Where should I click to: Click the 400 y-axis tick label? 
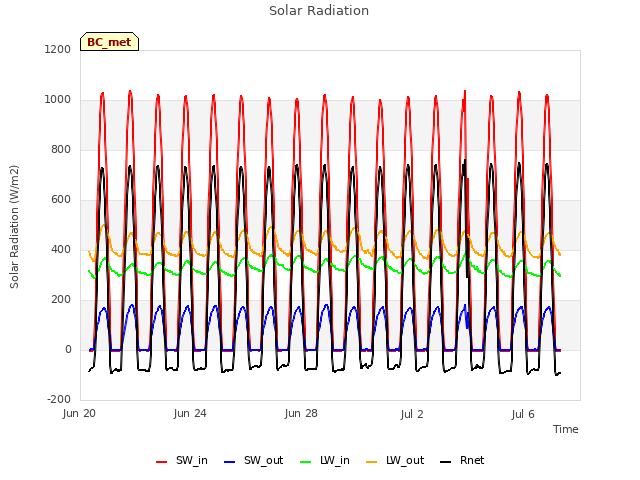click(61, 249)
